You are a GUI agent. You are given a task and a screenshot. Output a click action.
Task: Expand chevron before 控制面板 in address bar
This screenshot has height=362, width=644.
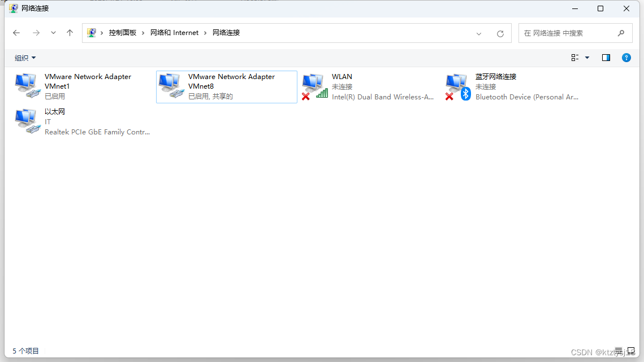click(102, 33)
